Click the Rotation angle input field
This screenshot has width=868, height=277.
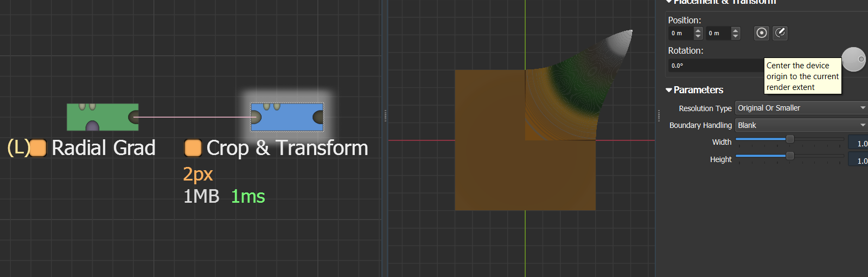coord(715,66)
